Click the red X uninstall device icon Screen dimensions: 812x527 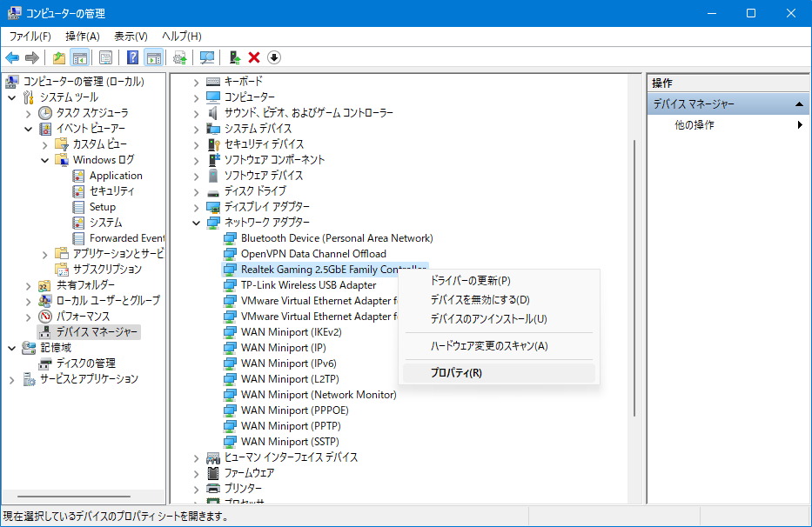click(x=252, y=57)
